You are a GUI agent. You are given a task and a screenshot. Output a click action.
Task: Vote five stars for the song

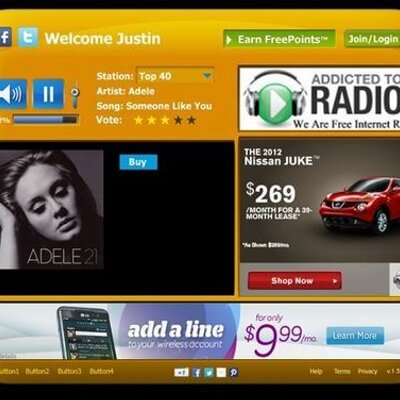pyautogui.click(x=192, y=120)
